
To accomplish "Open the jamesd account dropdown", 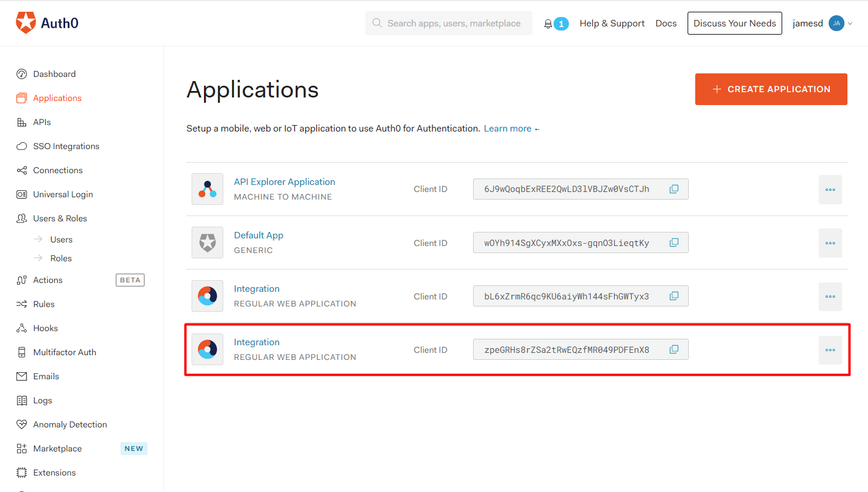I will click(850, 23).
